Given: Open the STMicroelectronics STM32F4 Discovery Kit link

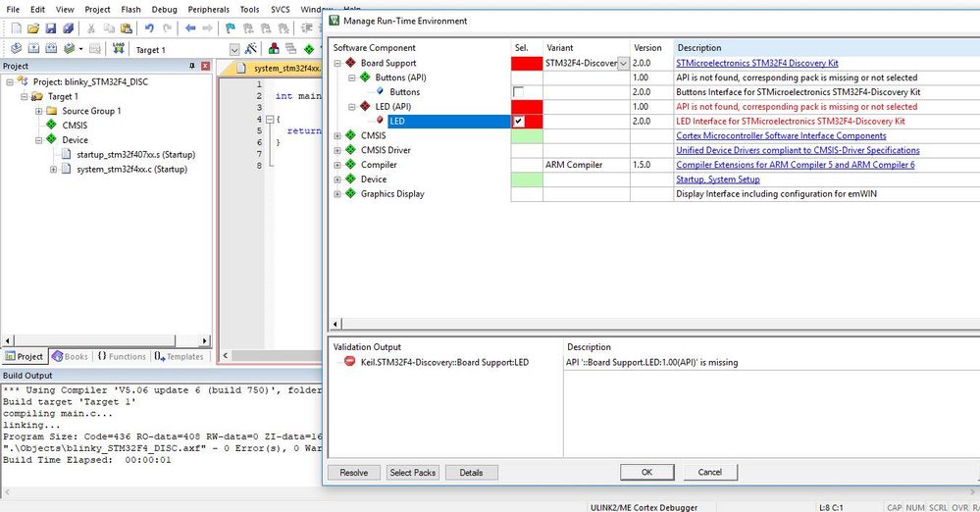Looking at the screenshot, I should click(x=757, y=63).
